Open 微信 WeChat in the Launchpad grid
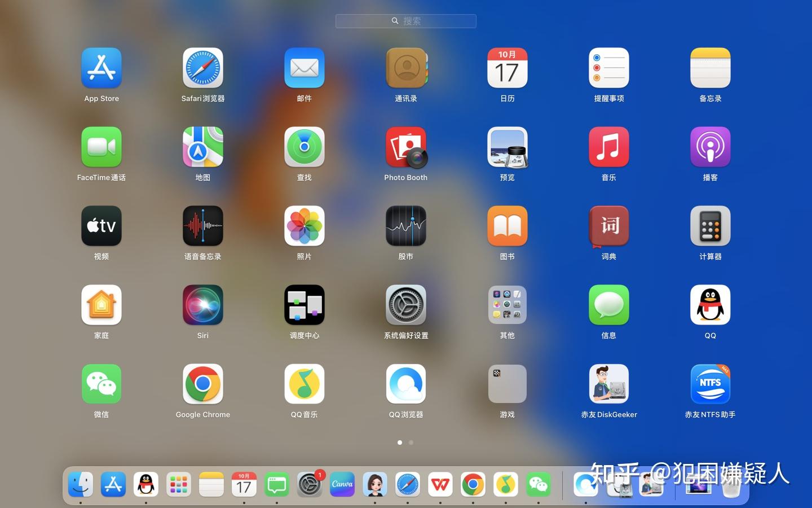The height and width of the screenshot is (508, 812). (x=101, y=384)
